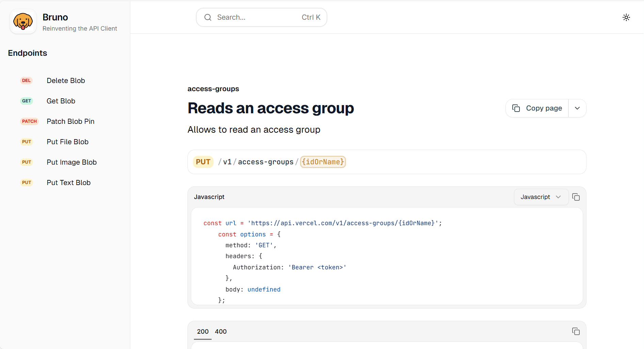644x349 pixels.
Task: Select the {idOrName} path parameter chip
Action: (x=323, y=162)
